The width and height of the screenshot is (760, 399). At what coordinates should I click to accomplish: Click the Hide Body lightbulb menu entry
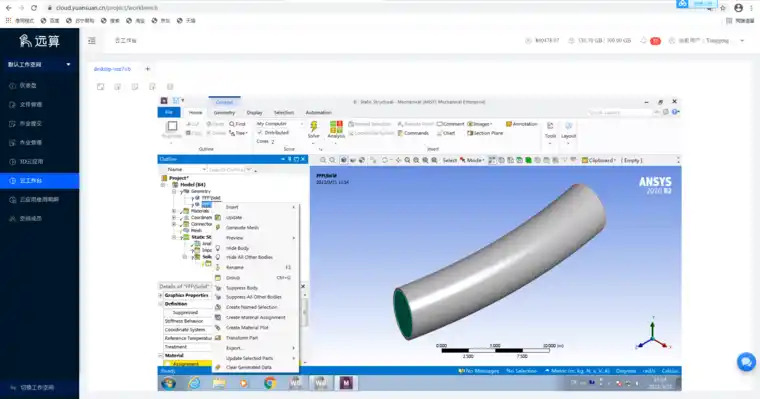click(x=256, y=248)
